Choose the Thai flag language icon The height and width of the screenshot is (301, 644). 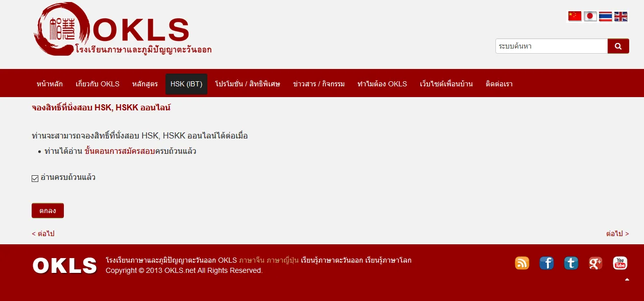[x=605, y=16]
